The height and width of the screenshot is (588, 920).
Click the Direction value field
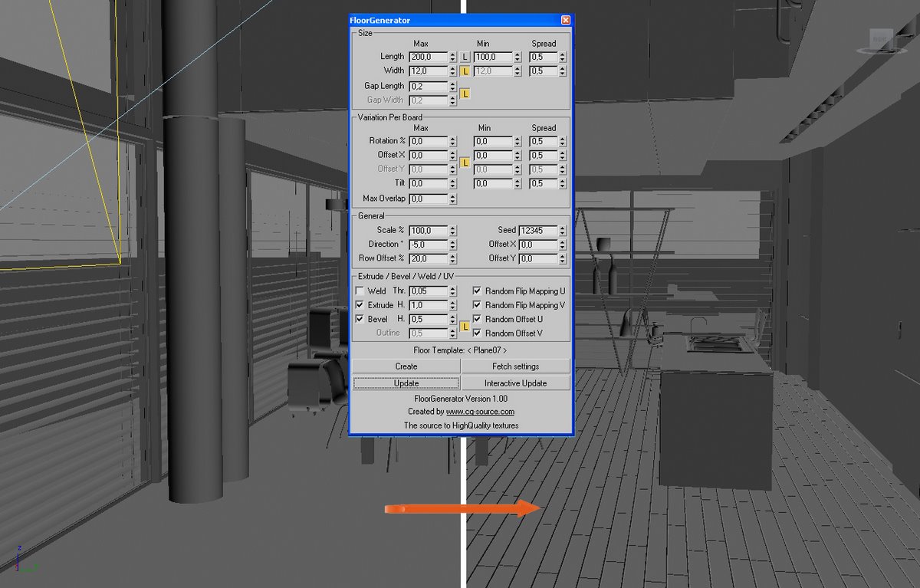[429, 245]
